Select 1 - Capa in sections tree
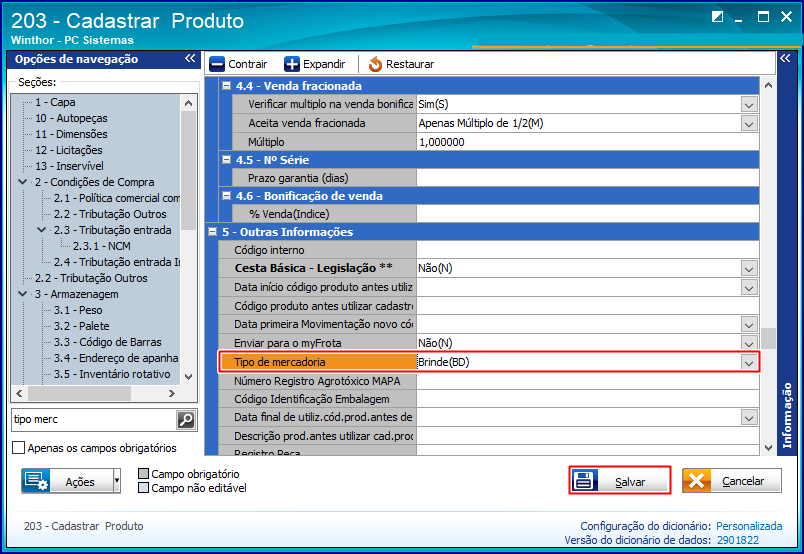 [x=55, y=102]
